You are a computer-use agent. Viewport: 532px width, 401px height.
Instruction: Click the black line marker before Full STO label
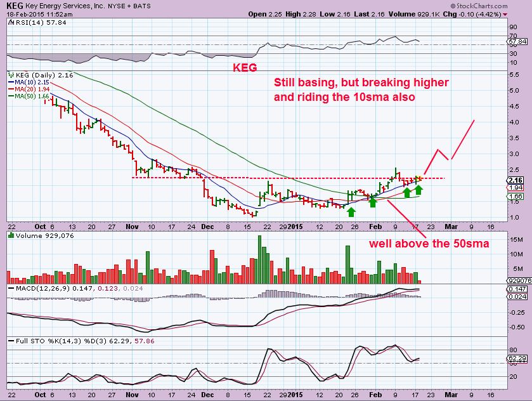(11, 341)
